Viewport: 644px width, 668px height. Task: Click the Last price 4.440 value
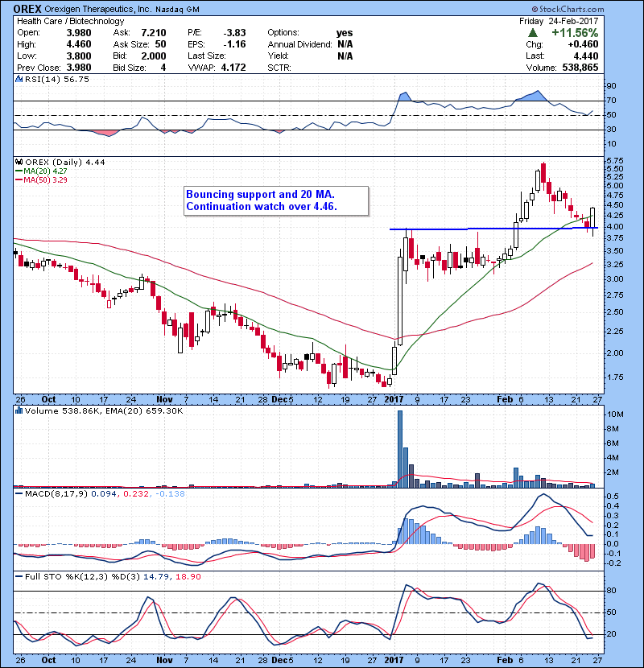(x=586, y=56)
